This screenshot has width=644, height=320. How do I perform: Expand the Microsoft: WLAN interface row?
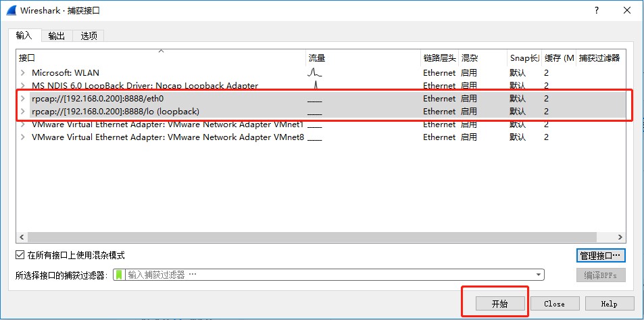point(22,72)
